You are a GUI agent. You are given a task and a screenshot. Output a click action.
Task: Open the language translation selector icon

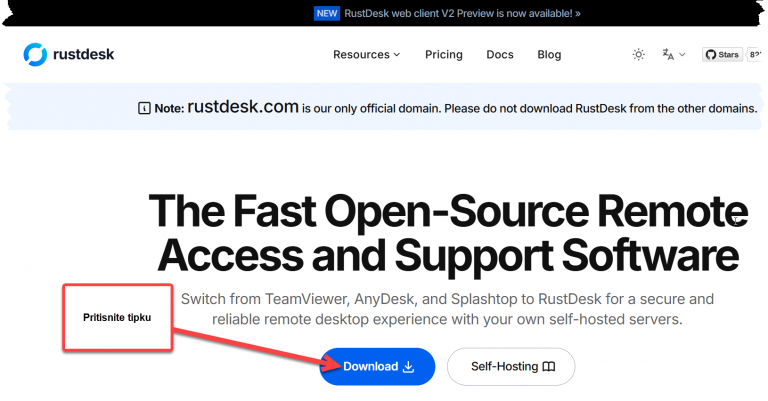coord(668,54)
